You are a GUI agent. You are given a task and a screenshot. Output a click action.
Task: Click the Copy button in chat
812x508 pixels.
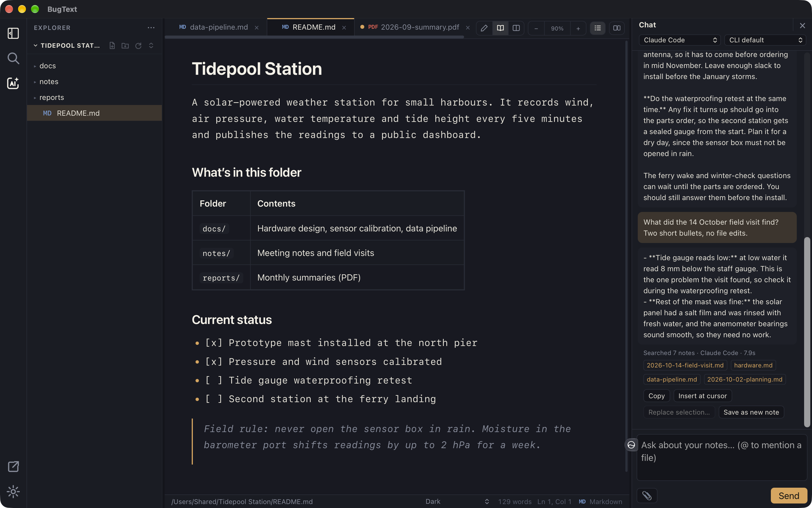656,396
